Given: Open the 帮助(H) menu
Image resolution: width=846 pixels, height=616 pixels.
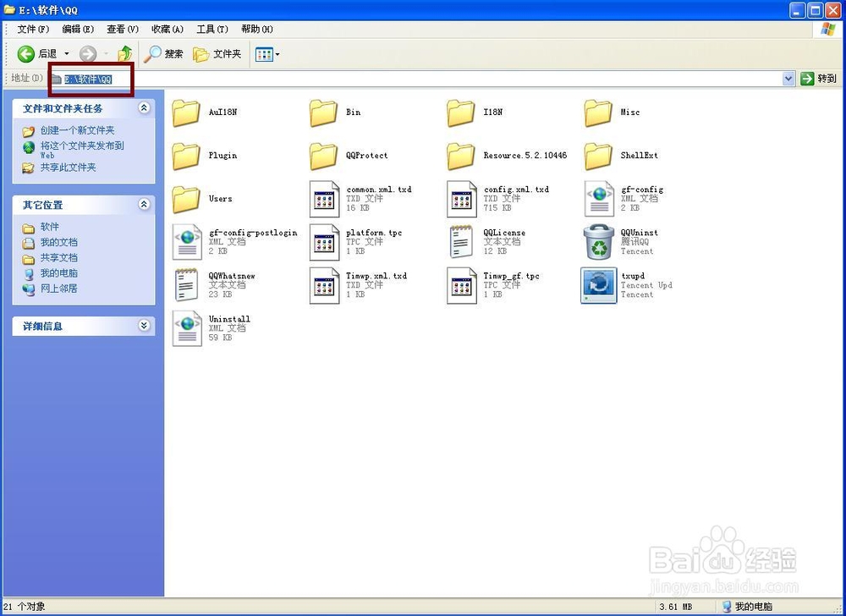Looking at the screenshot, I should [x=257, y=29].
